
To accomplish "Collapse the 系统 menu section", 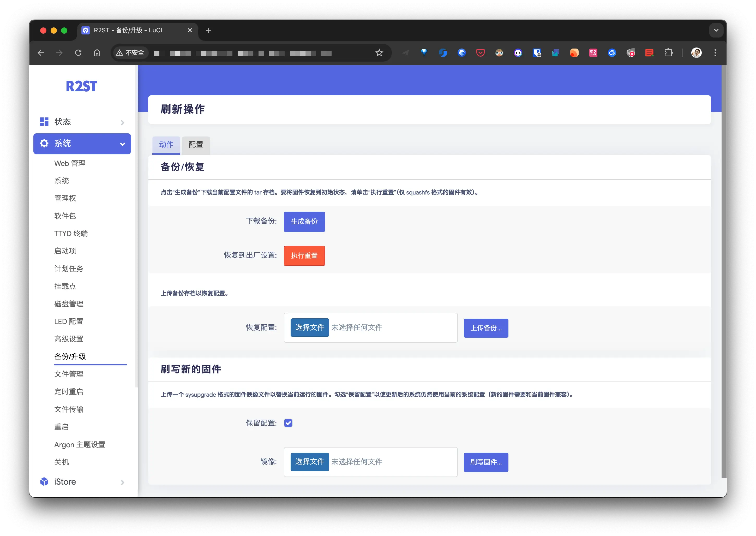I will pos(122,144).
